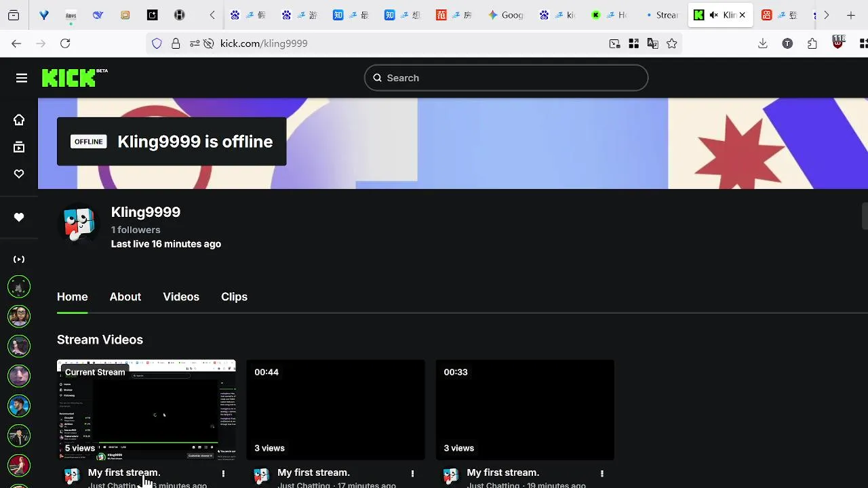Click title of 3-views 00:44 video
The image size is (868, 488).
(313, 472)
